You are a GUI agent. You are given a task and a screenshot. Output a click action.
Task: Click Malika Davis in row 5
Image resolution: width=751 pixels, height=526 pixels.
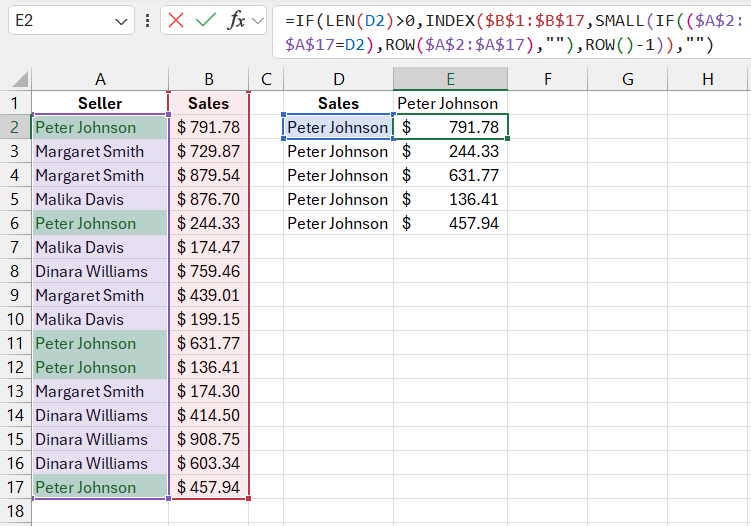click(100, 199)
